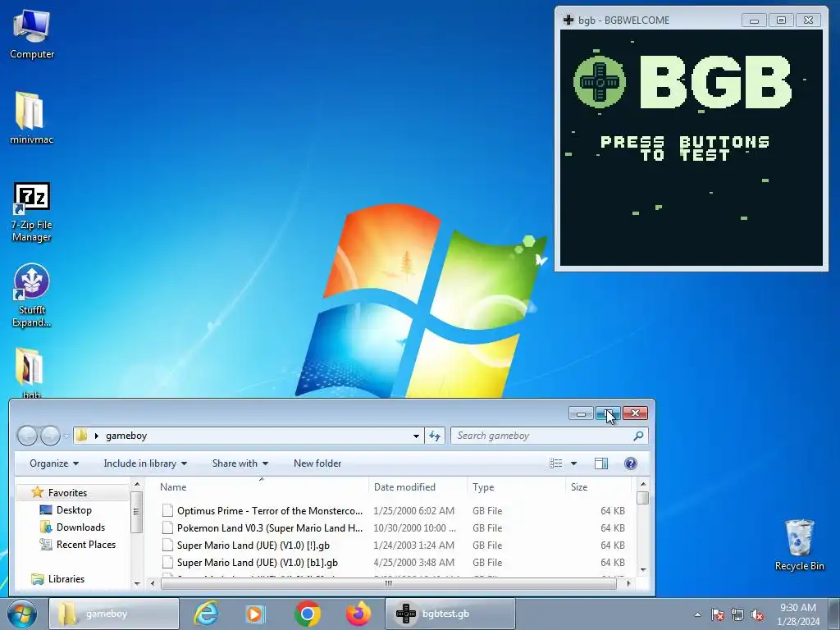Launch Google Chrome from taskbar
The height and width of the screenshot is (630, 840).
307,614
